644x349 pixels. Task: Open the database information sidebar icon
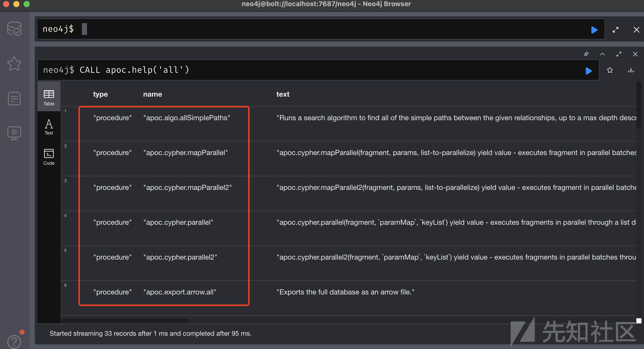14,29
